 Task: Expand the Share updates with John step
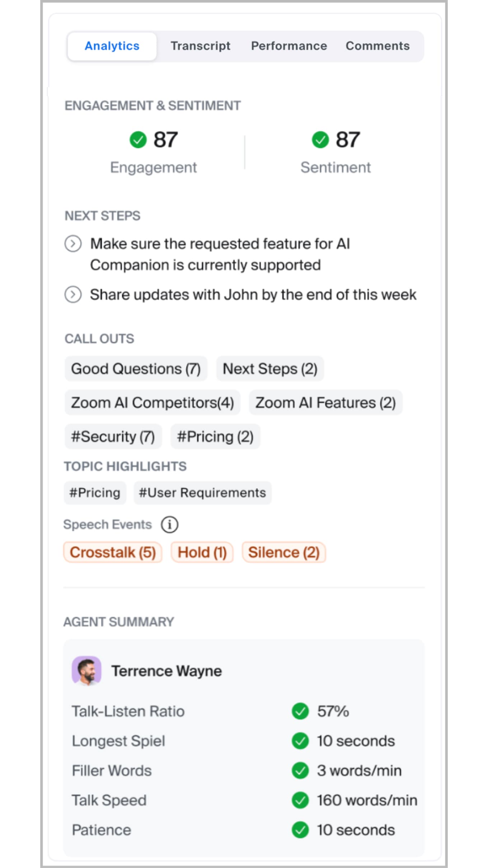pos(73,295)
